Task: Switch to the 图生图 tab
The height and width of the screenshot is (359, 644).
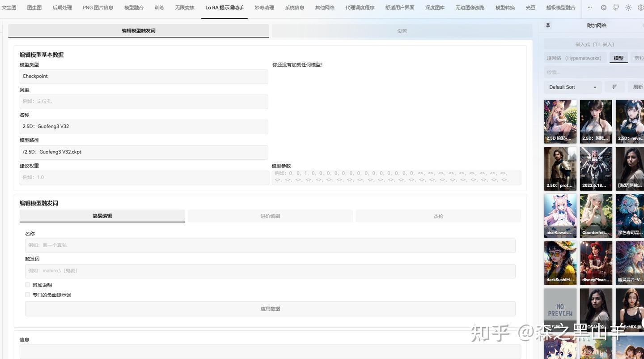Action: pyautogui.click(x=34, y=8)
